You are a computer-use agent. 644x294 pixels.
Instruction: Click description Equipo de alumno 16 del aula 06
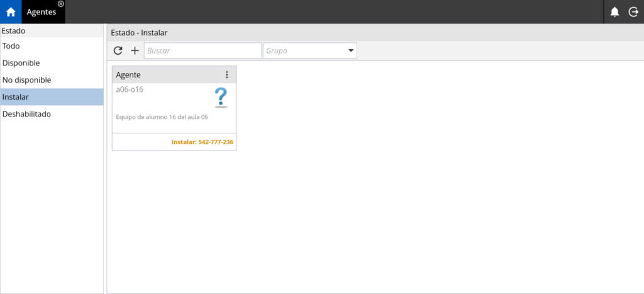coord(162,117)
